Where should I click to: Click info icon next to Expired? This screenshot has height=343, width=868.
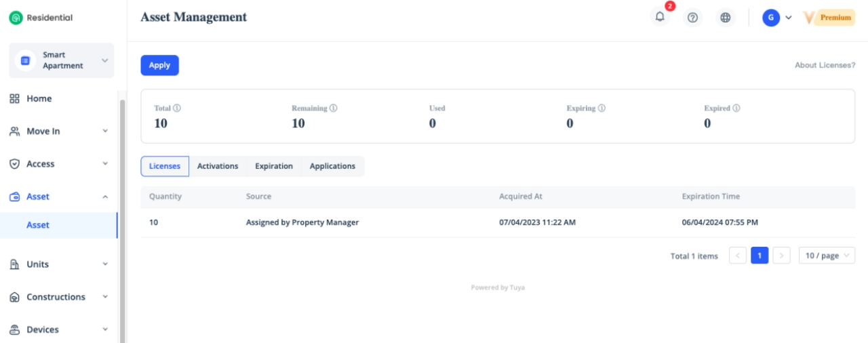736,108
